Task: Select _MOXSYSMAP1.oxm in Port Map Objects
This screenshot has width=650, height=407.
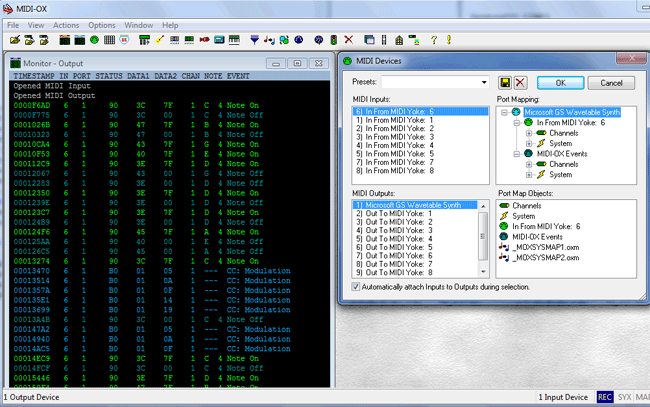Action: coord(546,247)
